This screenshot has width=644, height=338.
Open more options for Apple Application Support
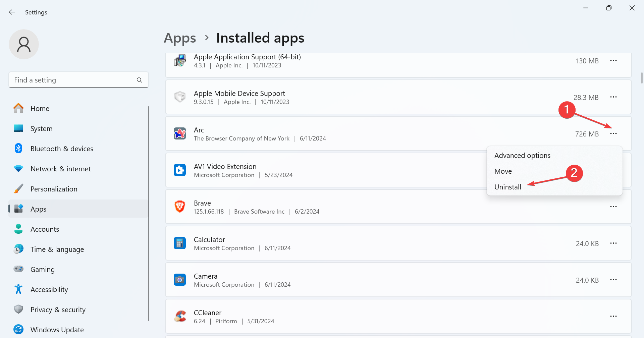[613, 60]
